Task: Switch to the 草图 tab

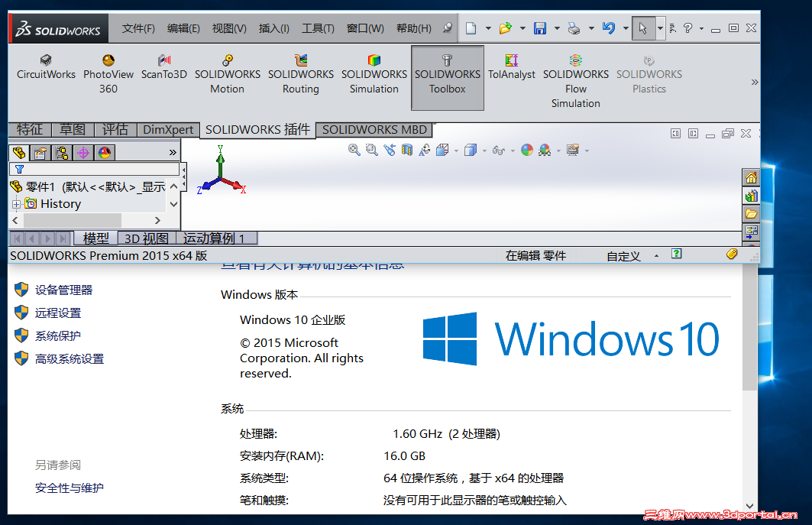Action: 73,130
